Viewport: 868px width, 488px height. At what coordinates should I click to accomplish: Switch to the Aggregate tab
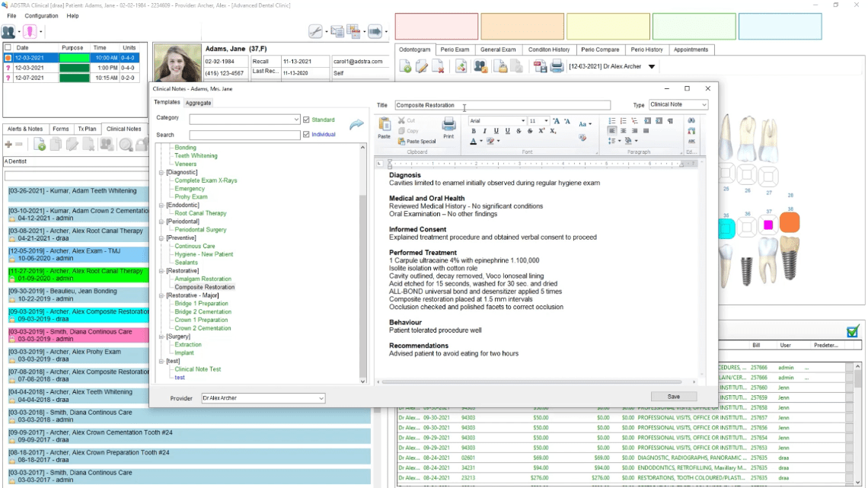tap(198, 103)
